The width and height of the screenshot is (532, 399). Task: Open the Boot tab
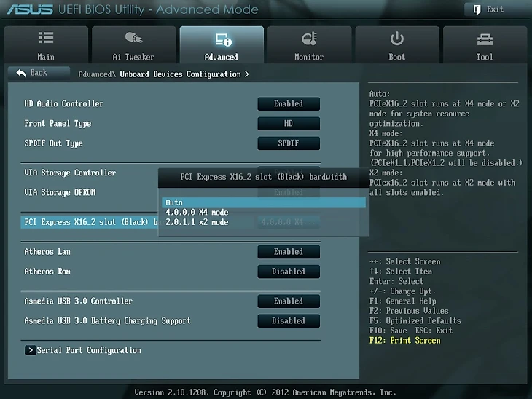pyautogui.click(x=397, y=44)
